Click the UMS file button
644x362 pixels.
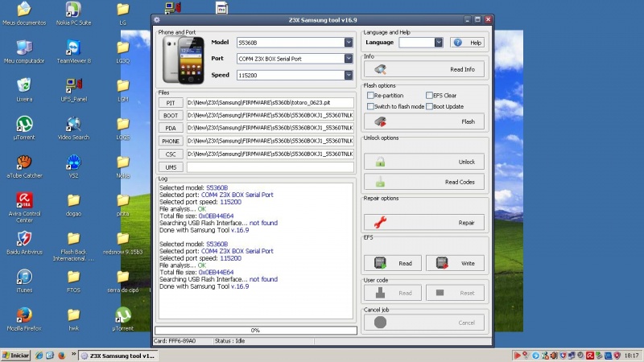[x=171, y=167]
